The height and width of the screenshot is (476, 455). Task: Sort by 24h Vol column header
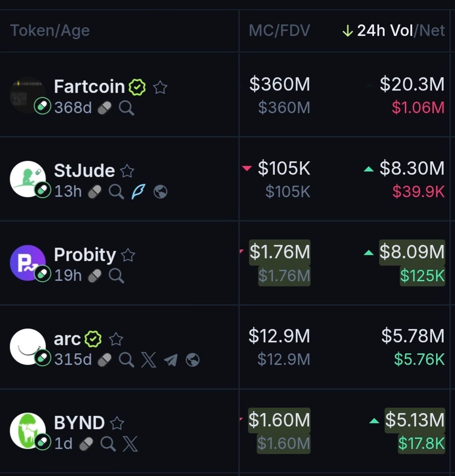(x=384, y=31)
